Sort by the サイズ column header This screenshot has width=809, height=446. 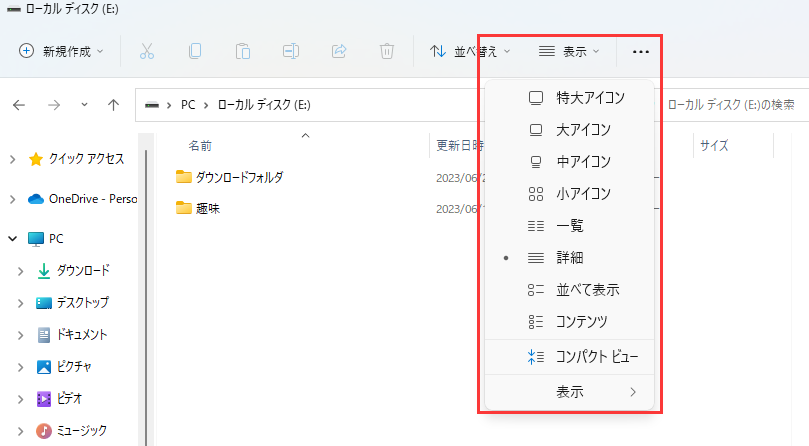(714, 146)
